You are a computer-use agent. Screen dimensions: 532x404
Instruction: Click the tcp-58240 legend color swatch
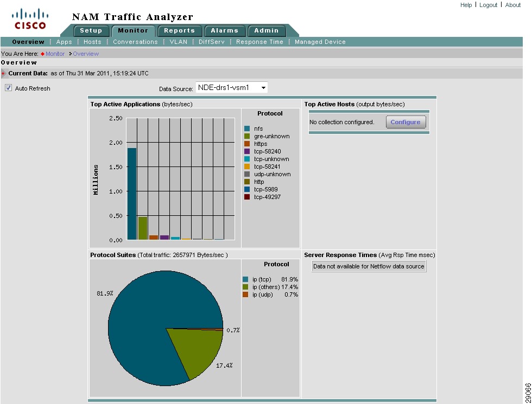[x=247, y=151]
